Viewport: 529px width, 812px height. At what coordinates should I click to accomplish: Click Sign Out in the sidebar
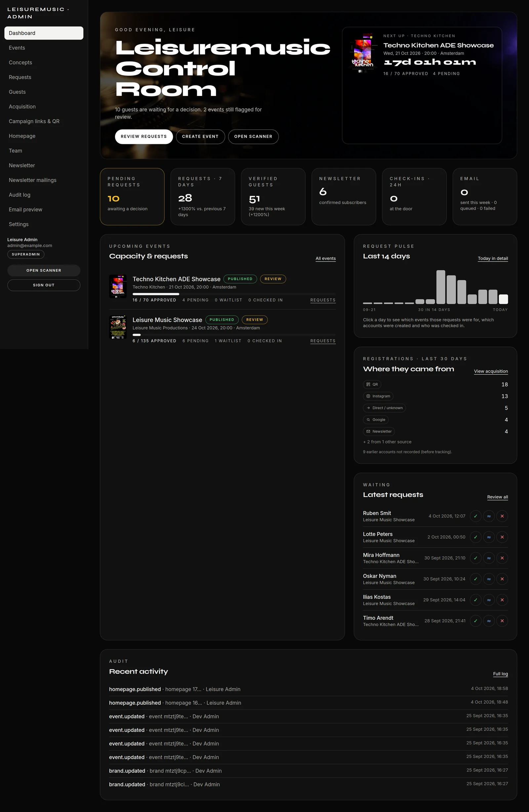point(44,285)
